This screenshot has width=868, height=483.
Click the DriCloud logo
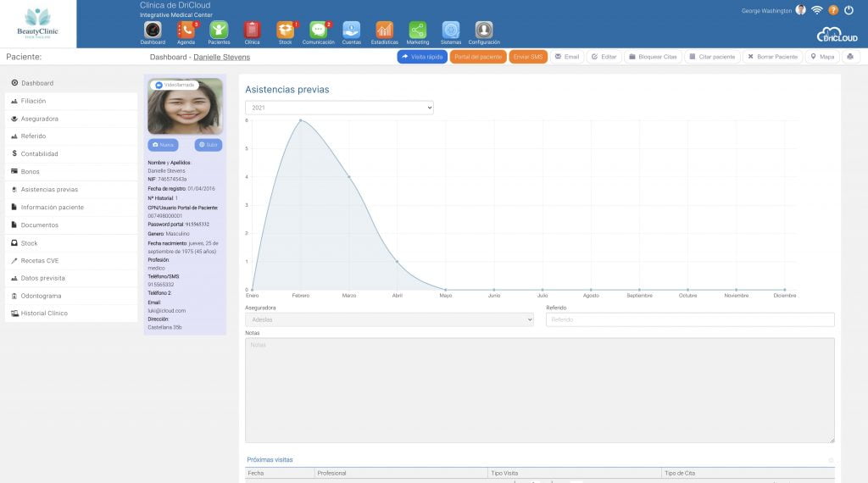(837, 34)
